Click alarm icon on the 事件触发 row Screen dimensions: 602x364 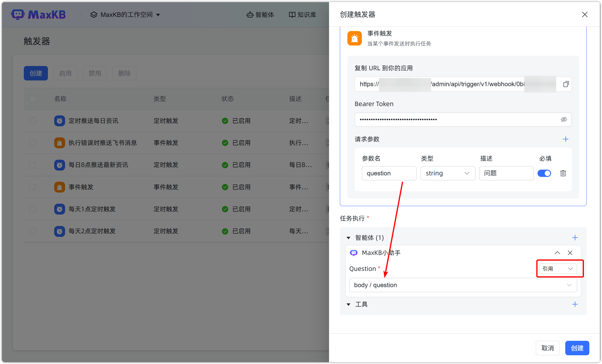(x=59, y=187)
